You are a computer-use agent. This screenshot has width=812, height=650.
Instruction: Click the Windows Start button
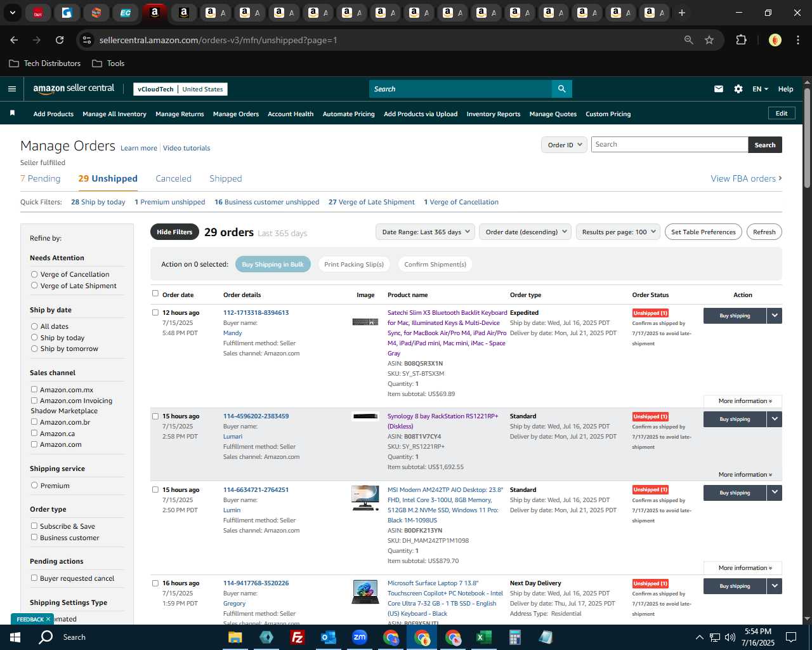15,637
